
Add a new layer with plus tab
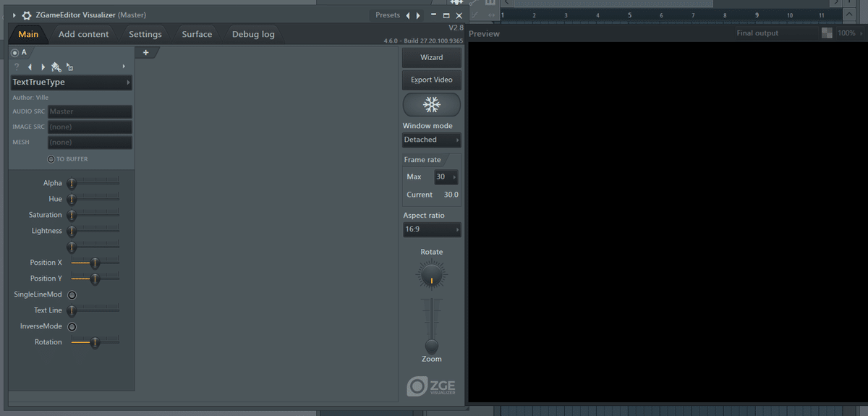145,52
